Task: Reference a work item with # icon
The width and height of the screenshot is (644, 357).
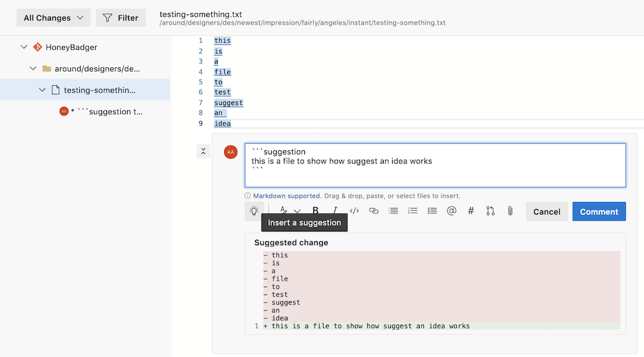Action: coord(471,211)
